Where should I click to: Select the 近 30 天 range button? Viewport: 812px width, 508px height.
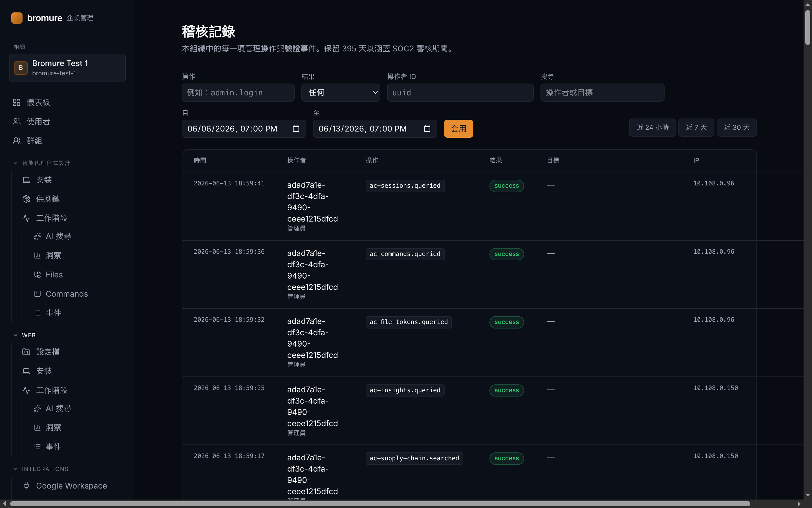tap(736, 128)
